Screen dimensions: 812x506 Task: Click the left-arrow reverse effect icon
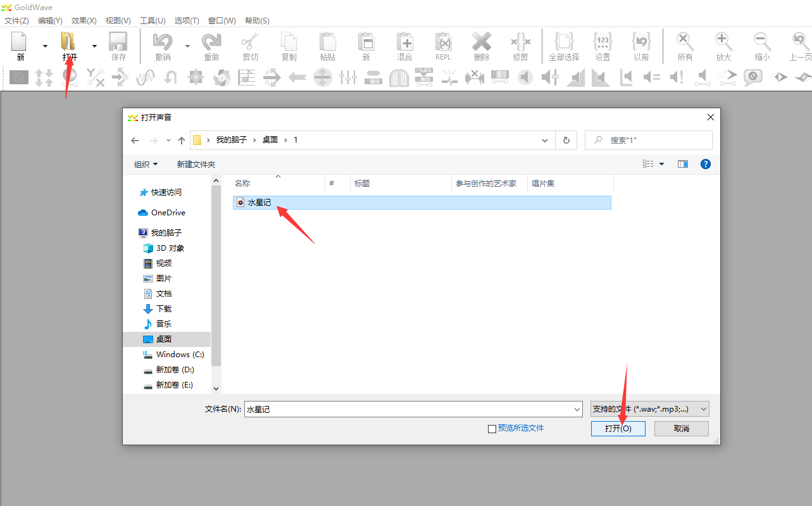point(297,78)
